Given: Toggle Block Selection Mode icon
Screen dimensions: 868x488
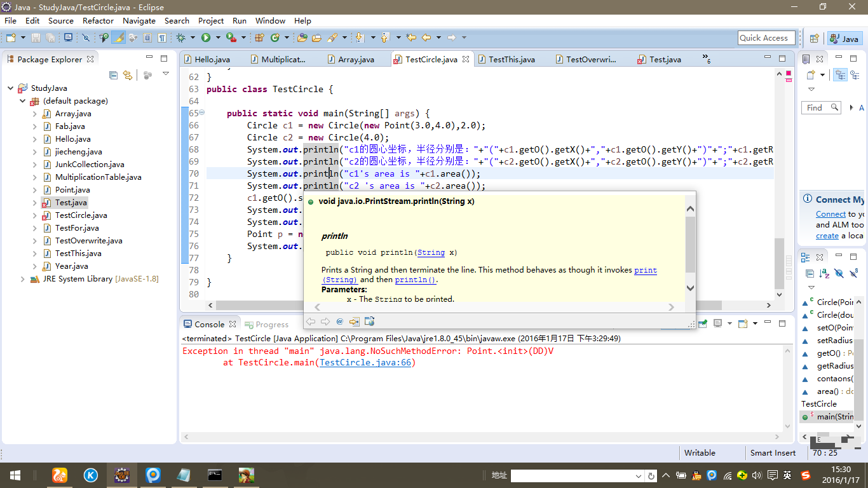Looking at the screenshot, I should click(x=147, y=38).
